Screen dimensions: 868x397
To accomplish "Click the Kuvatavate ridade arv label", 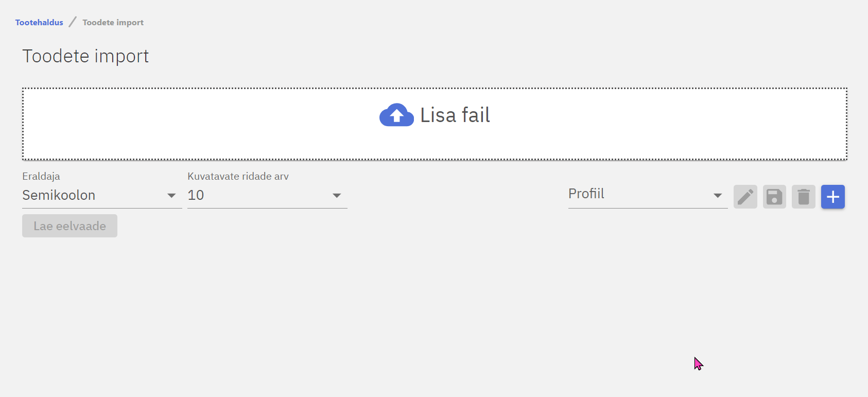I will point(238,176).
